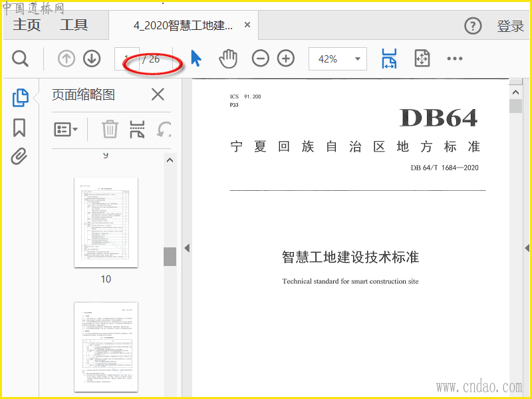Image resolution: width=532 pixels, height=399 pixels.
Task: Click the DB 64/T 1684—2020 text
Action: (444, 168)
